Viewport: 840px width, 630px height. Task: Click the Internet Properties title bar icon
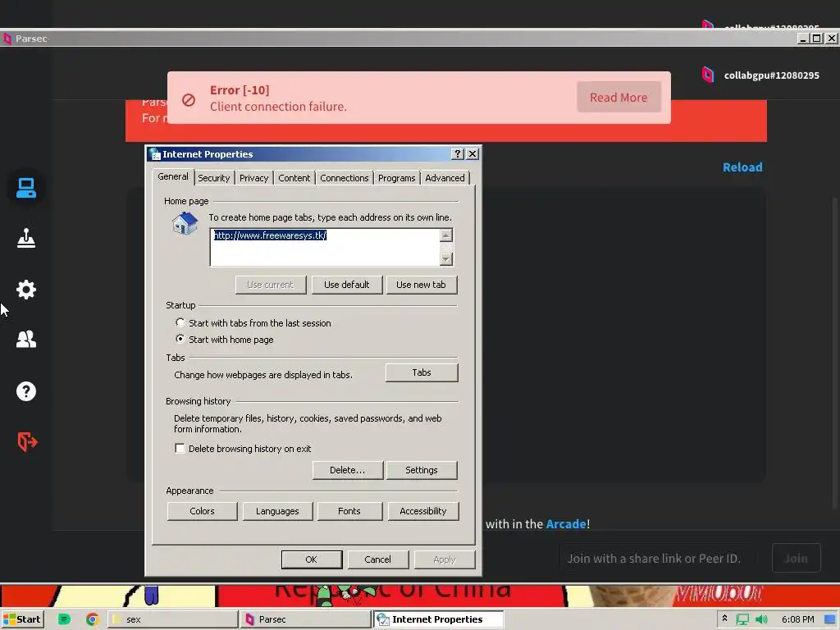pos(155,154)
